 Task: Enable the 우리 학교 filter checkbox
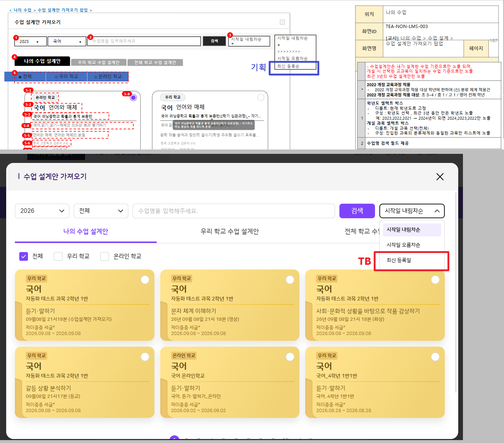pyautogui.click(x=58, y=256)
